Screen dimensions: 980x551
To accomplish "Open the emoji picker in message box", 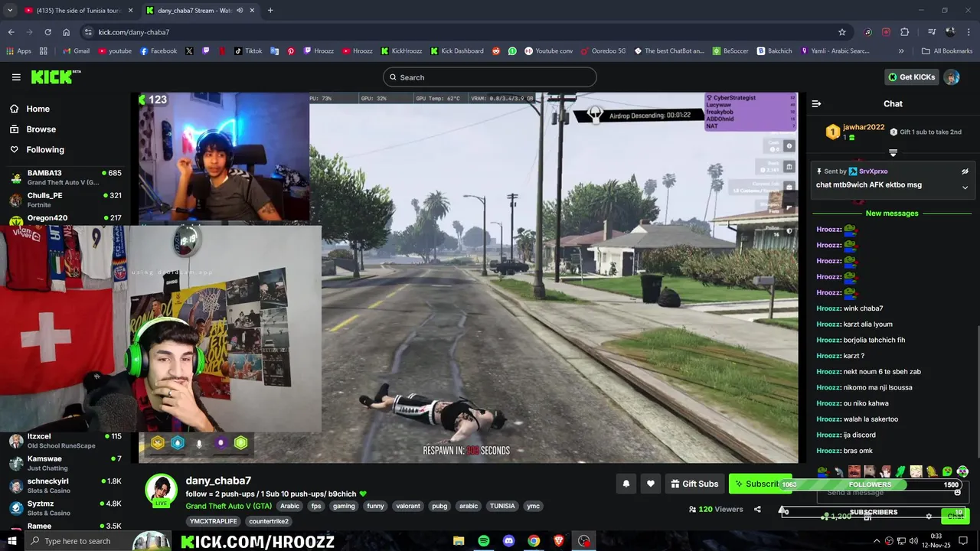I will pyautogui.click(x=957, y=492).
